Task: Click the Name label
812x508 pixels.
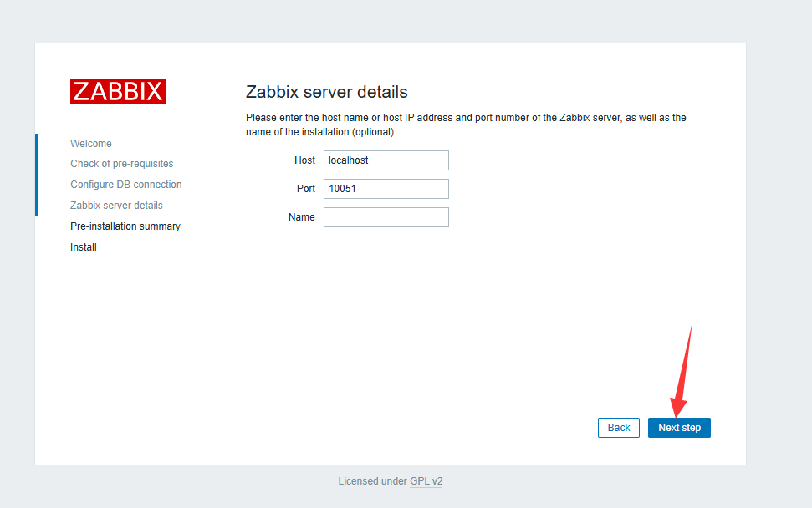Action: [301, 217]
